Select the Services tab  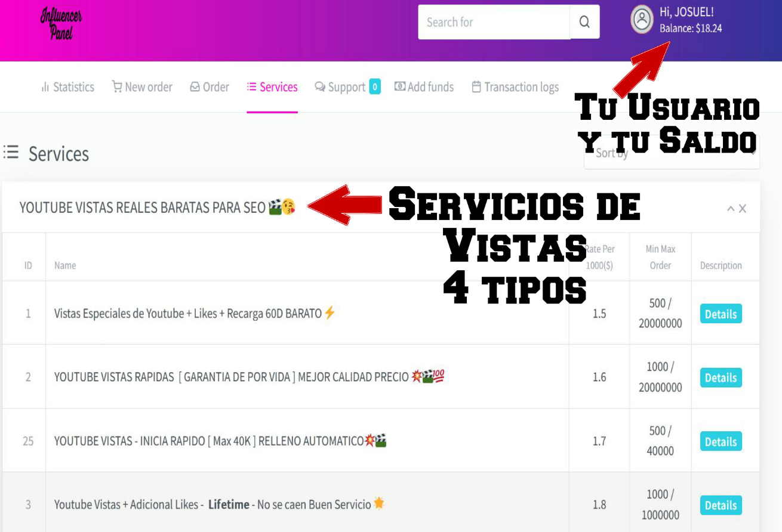point(272,87)
